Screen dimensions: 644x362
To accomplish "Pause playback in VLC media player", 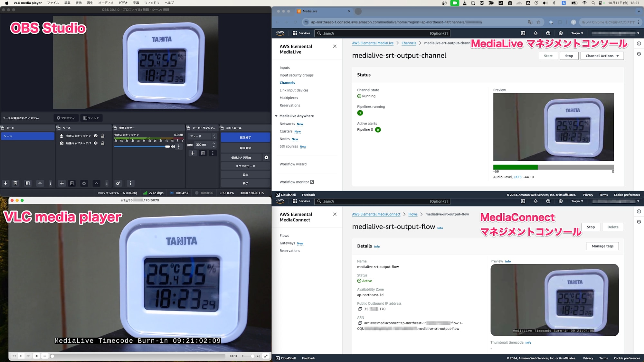I will click(21, 356).
